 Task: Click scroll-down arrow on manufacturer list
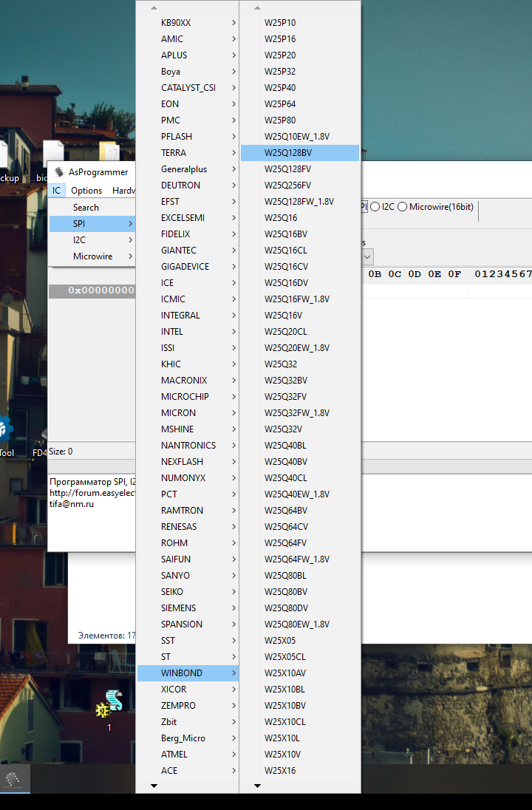tap(154, 786)
